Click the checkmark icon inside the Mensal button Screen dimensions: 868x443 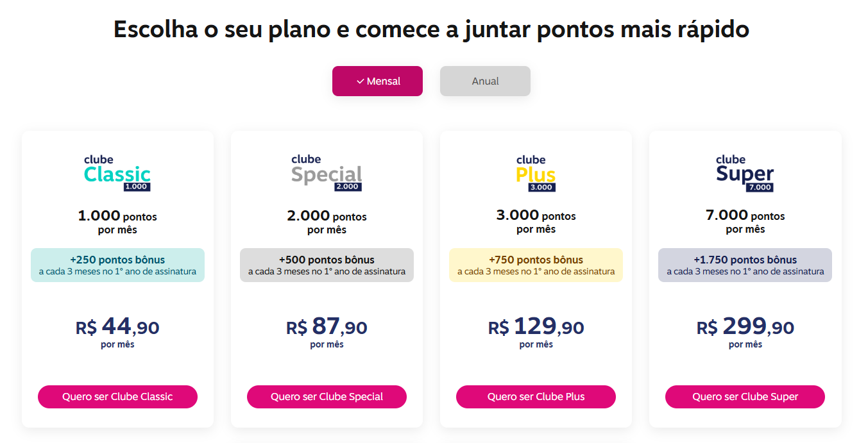359,81
